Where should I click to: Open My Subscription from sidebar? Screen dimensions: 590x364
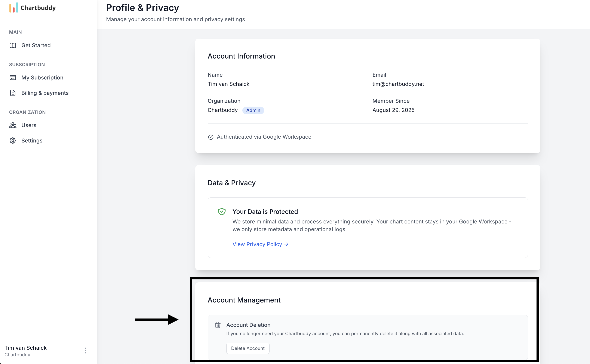click(x=42, y=78)
